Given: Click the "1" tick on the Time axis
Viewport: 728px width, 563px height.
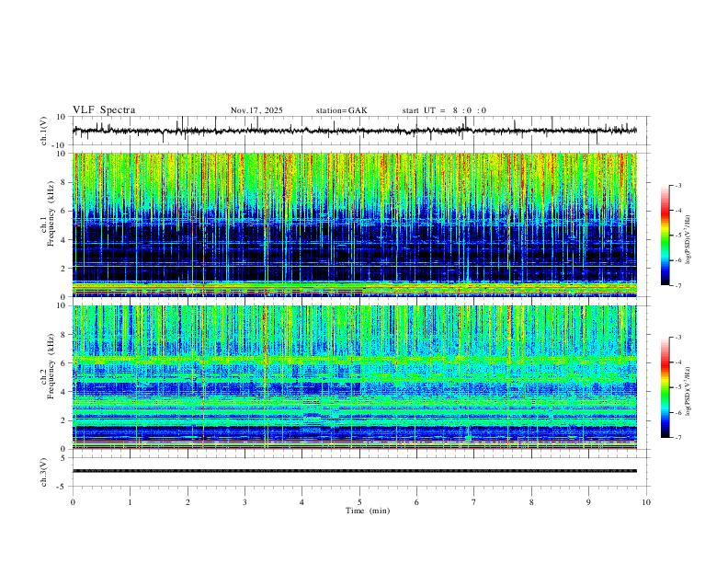Looking at the screenshot, I should (130, 502).
